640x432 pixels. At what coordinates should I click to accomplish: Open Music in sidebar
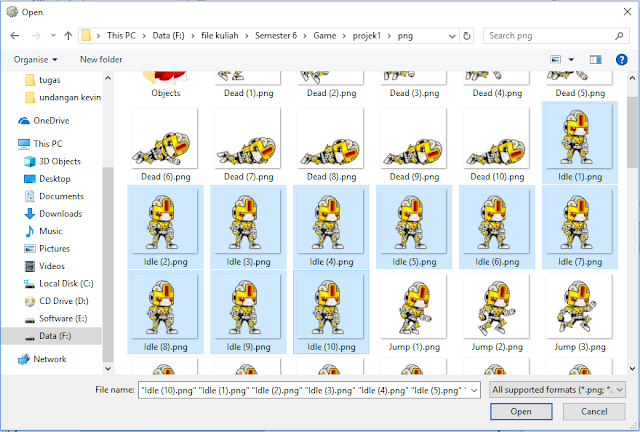coord(43,231)
